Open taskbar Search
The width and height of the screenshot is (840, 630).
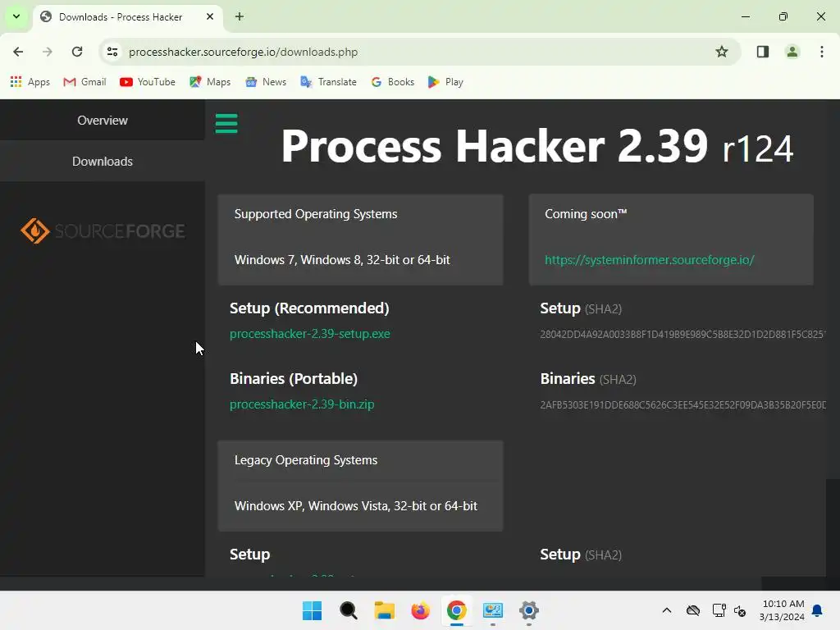point(348,610)
